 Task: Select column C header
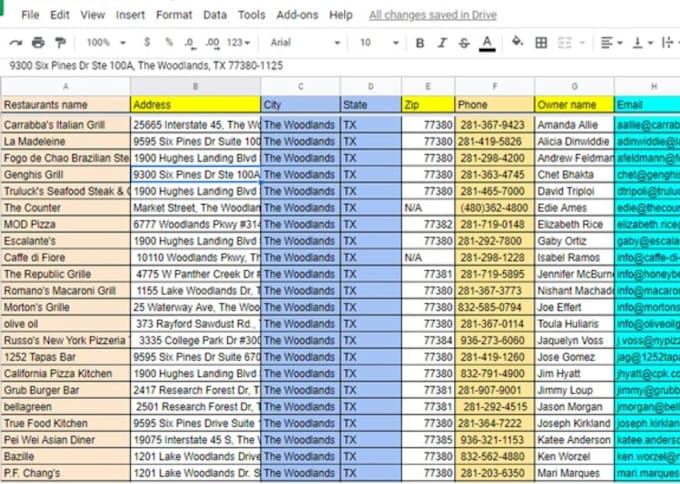coord(301,86)
